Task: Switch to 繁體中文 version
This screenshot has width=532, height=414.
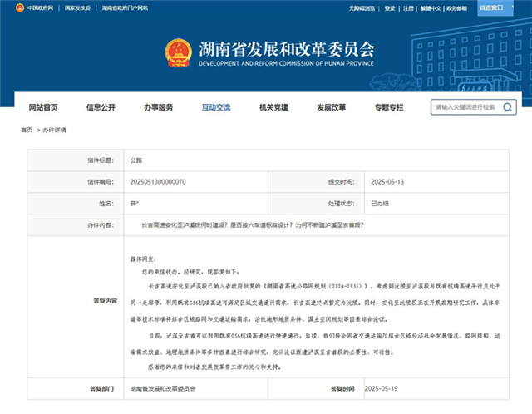Action: 431,8
